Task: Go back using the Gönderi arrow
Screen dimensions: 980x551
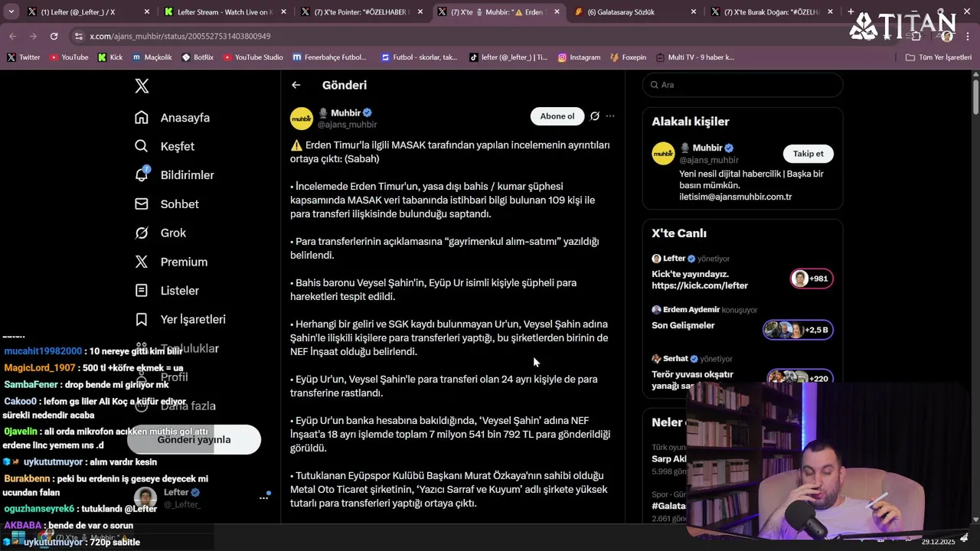Action: [296, 85]
